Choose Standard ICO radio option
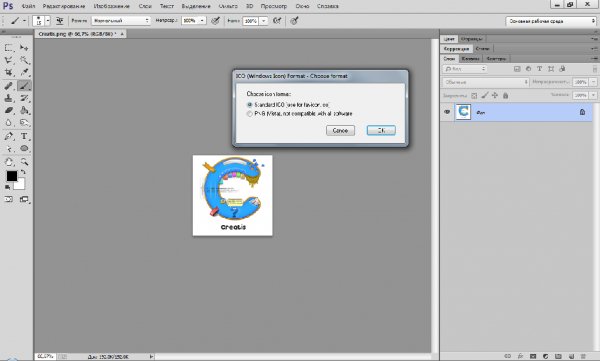Image resolution: width=600 pixels, height=361 pixels. click(250, 105)
